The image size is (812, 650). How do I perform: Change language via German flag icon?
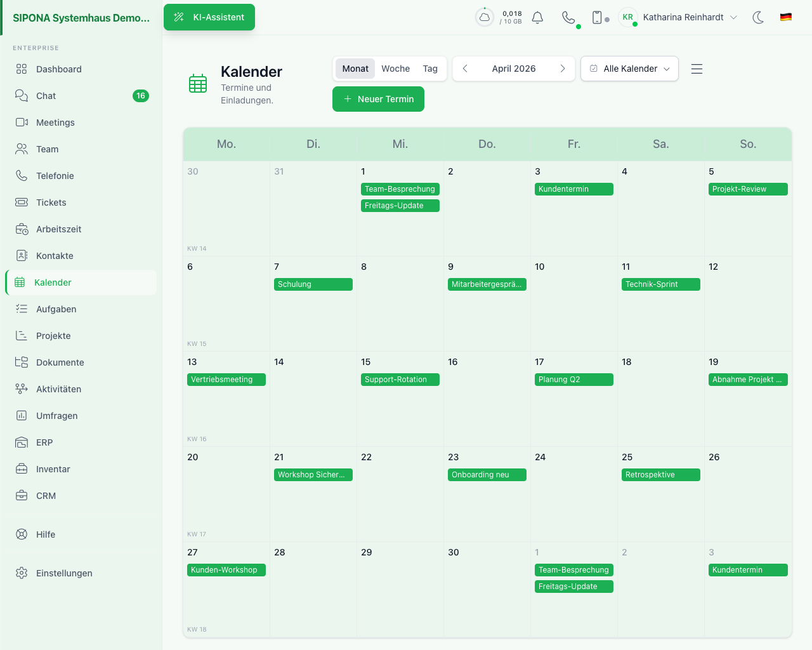786,17
